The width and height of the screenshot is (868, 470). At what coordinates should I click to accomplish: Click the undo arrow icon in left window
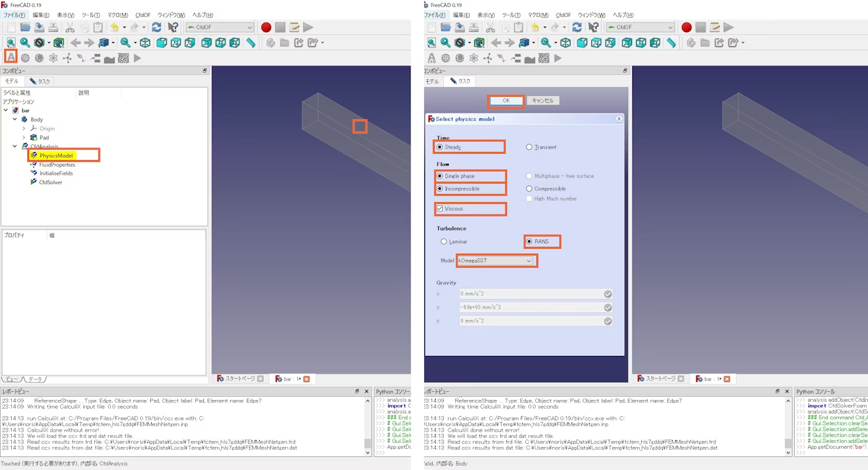114,27
